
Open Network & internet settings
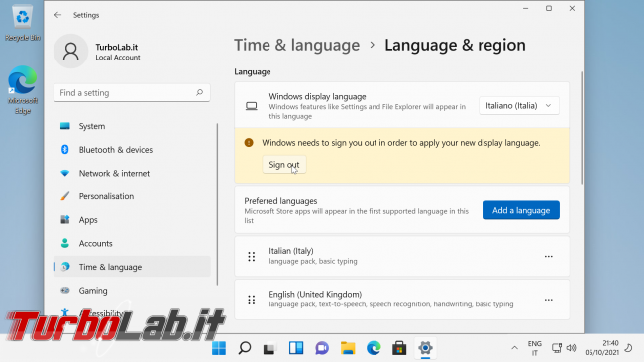pyautogui.click(x=132, y=173)
